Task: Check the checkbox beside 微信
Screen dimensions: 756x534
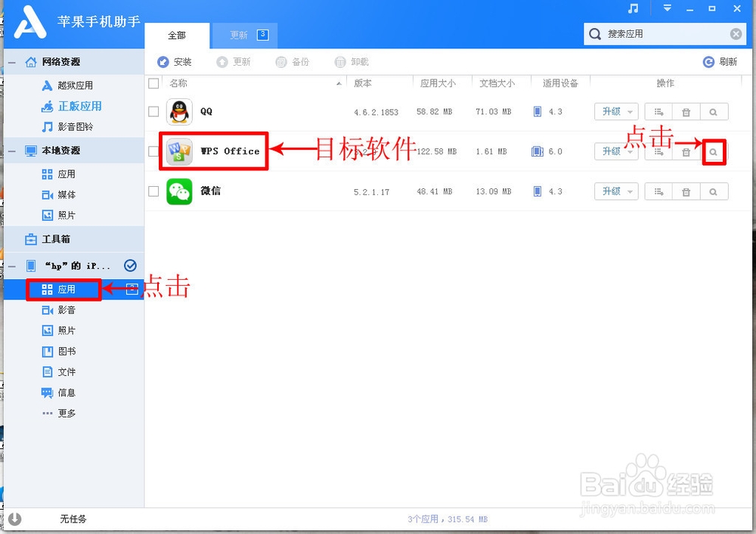Action: tap(153, 191)
